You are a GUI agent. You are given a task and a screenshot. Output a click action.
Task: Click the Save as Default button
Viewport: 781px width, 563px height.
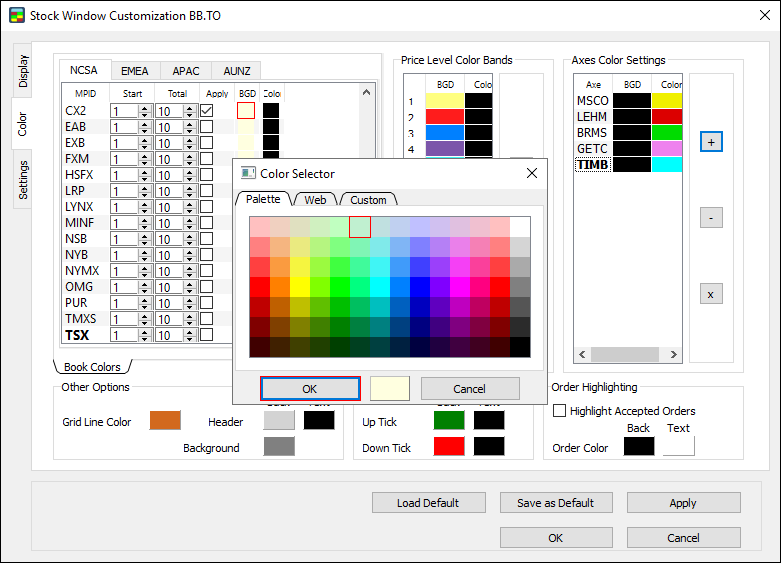click(x=555, y=503)
